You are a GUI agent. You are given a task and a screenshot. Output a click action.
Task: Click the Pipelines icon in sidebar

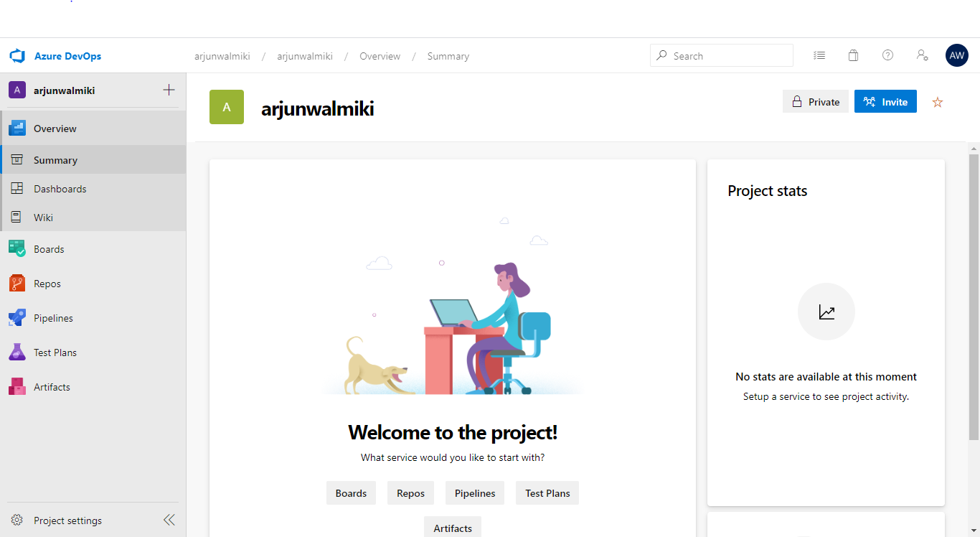click(x=17, y=318)
